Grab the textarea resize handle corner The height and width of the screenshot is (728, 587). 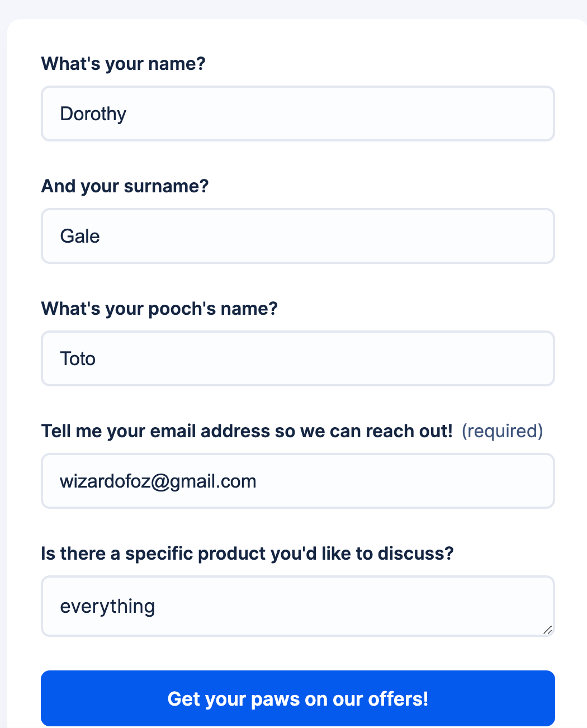click(547, 630)
